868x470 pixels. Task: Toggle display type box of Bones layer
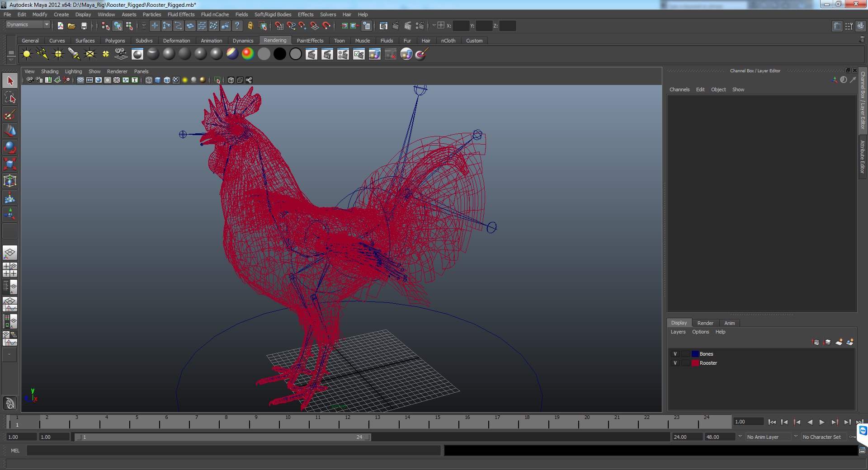tap(686, 354)
